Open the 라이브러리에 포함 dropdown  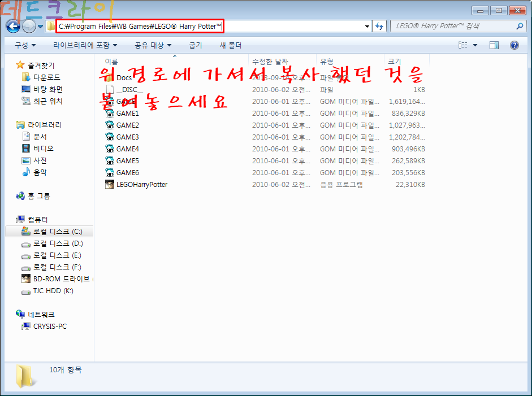pos(85,45)
